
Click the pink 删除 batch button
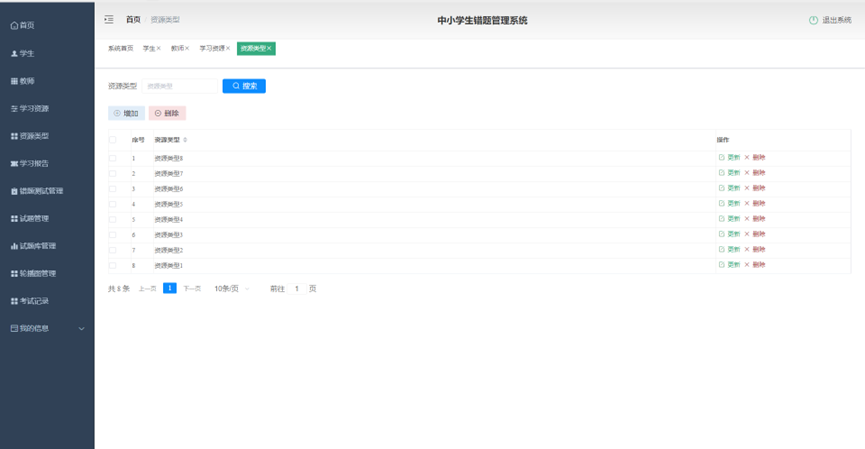click(167, 114)
